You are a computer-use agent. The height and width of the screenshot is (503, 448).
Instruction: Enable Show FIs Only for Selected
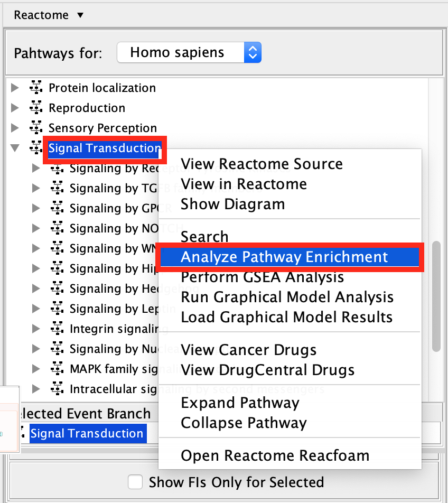coord(136,482)
